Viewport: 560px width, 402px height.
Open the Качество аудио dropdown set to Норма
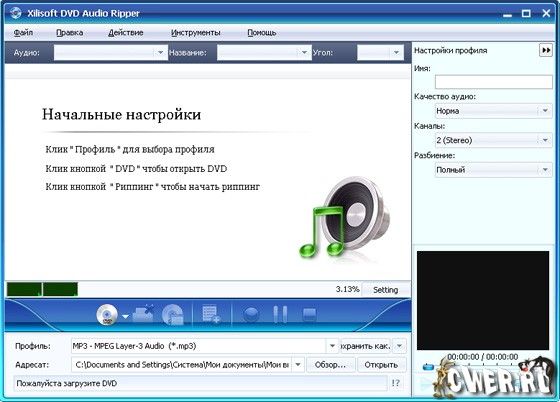[494, 111]
